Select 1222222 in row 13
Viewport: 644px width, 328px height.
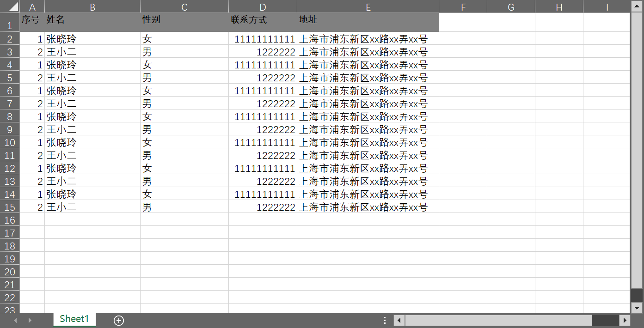tap(263, 181)
